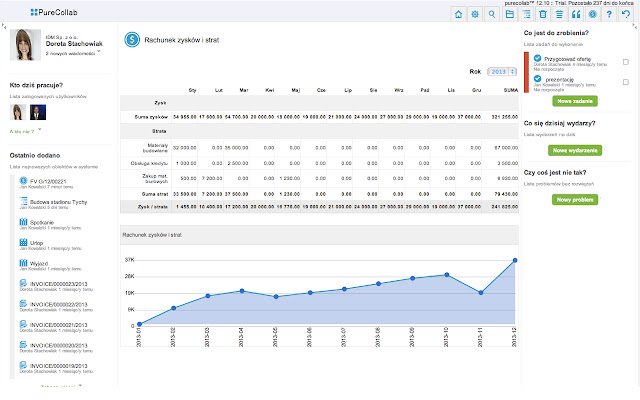Open the folder icon in toolbar
The width and height of the screenshot is (640, 400).
[509, 14]
